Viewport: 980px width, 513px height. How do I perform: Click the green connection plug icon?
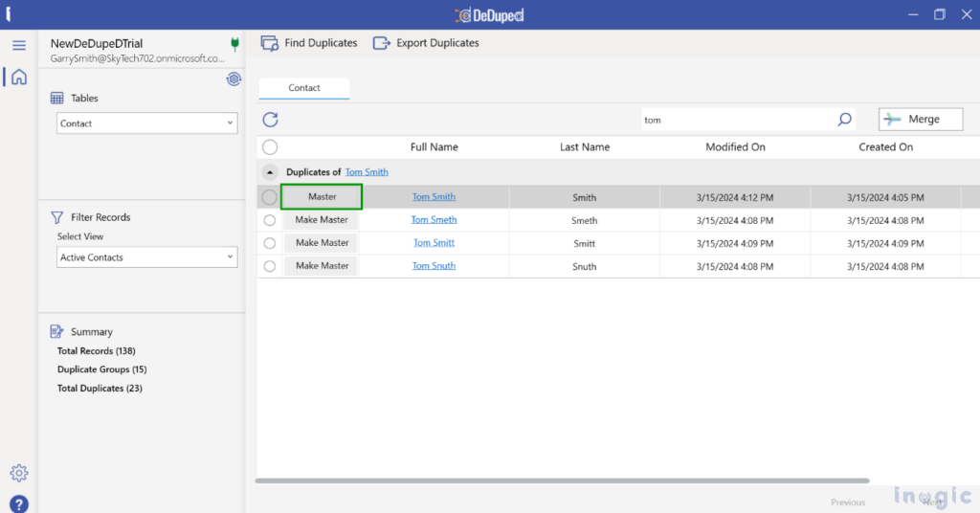235,44
